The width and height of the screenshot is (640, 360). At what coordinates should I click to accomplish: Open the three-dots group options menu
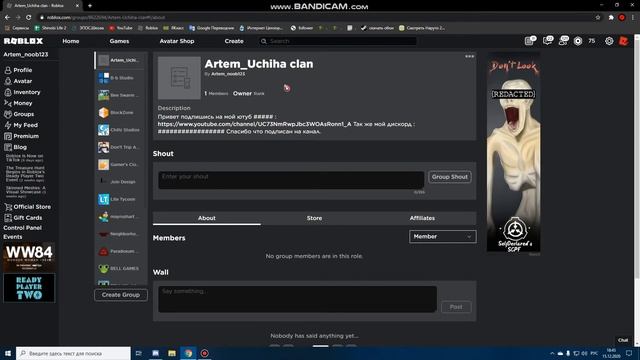tap(469, 56)
